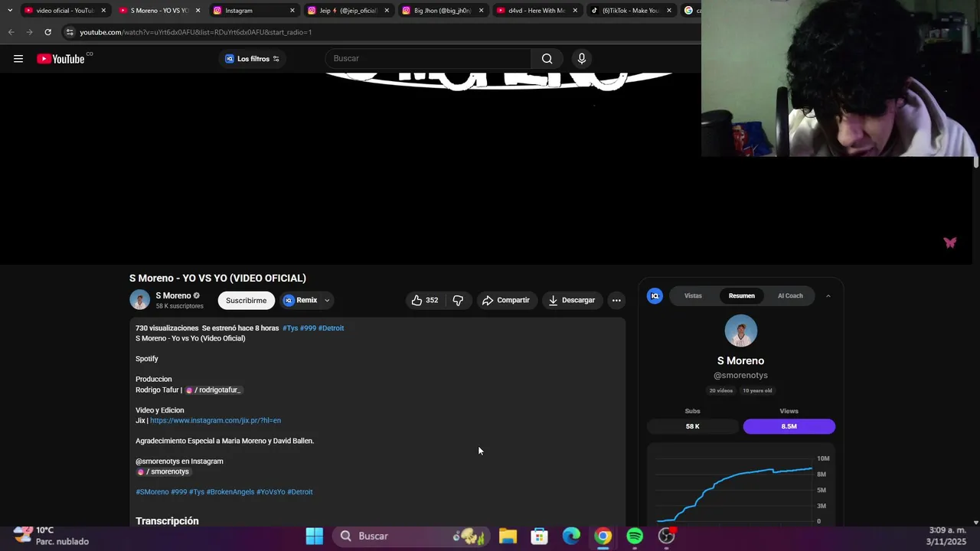Open the #Tys hashtag in stats line

point(290,328)
